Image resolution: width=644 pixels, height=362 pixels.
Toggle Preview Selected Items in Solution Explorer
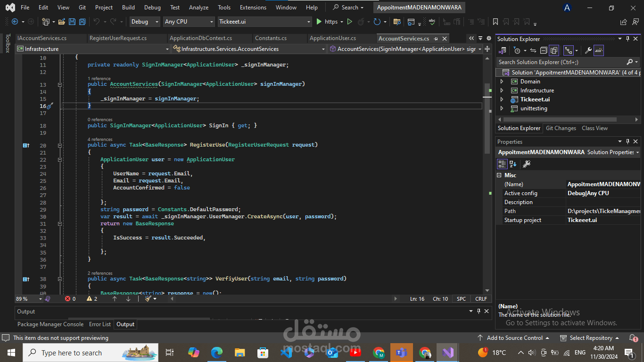(x=599, y=50)
